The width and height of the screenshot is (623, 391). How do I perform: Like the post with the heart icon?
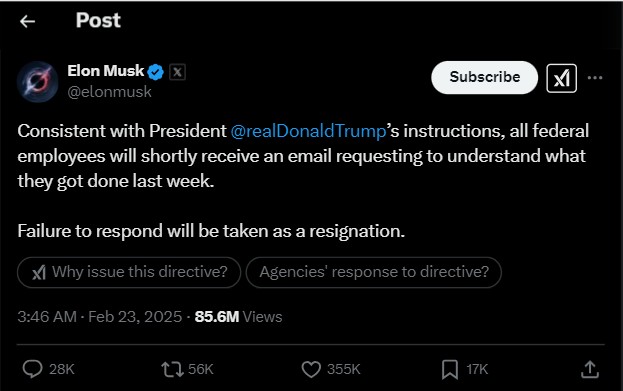(x=311, y=369)
